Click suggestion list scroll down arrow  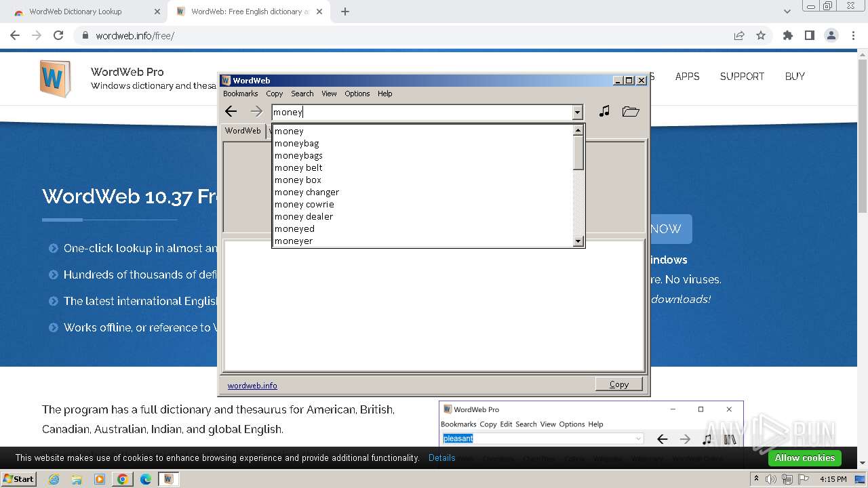[578, 241]
